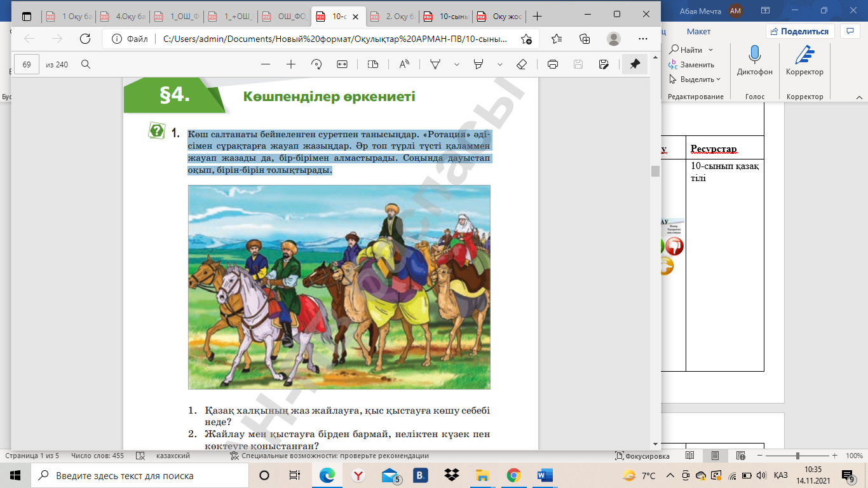
Task: Click the PDF page number field
Action: pyautogui.click(x=27, y=64)
